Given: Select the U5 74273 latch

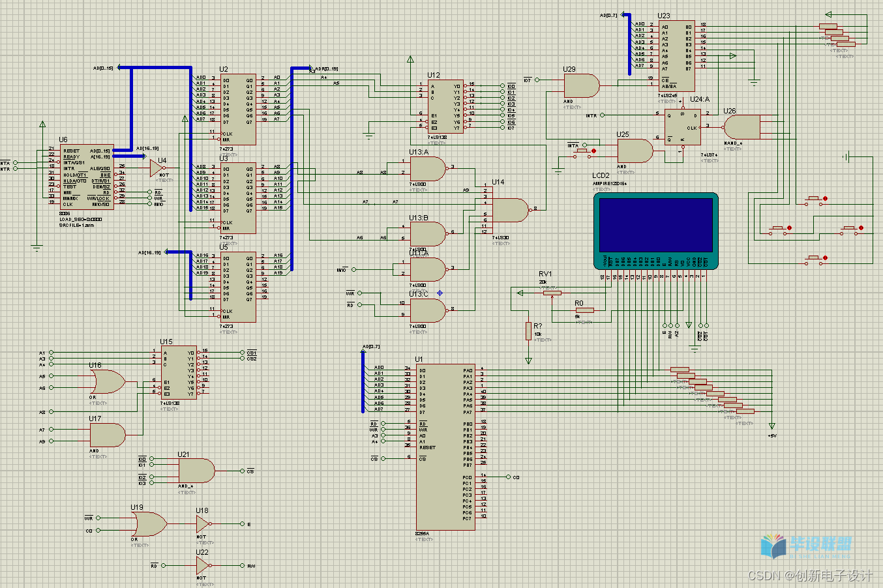Looking at the screenshot, I should click(238, 287).
